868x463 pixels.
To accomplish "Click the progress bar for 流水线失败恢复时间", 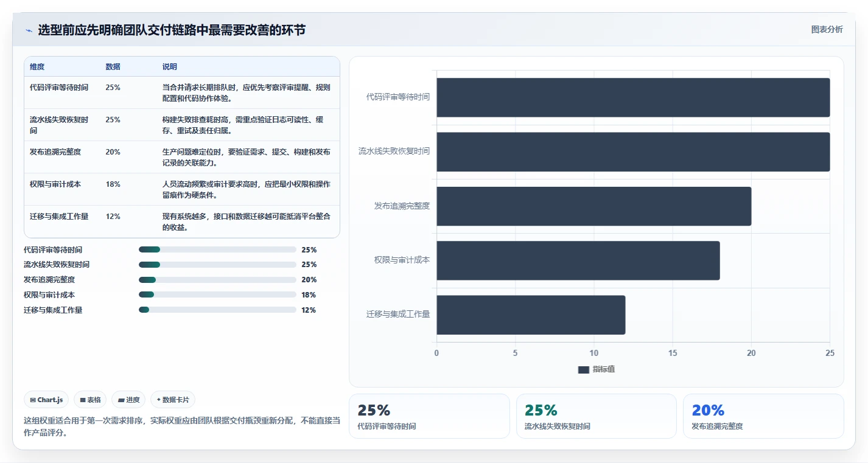I will click(x=217, y=265).
